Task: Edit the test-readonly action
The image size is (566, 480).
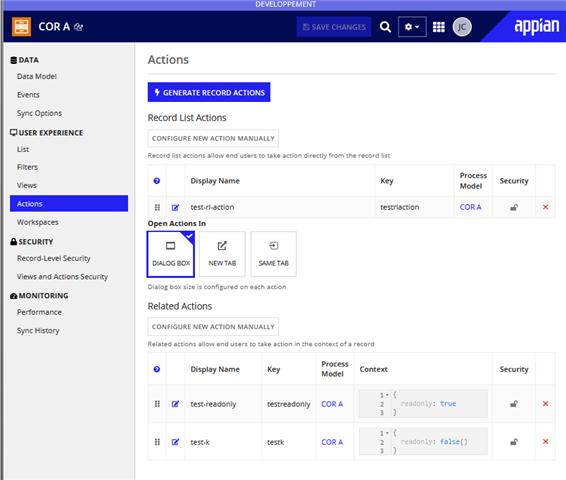Action: (175, 404)
